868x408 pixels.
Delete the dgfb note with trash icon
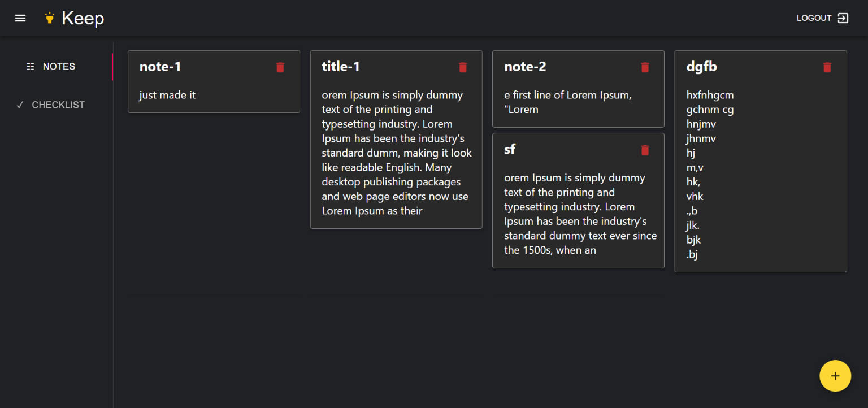(827, 67)
